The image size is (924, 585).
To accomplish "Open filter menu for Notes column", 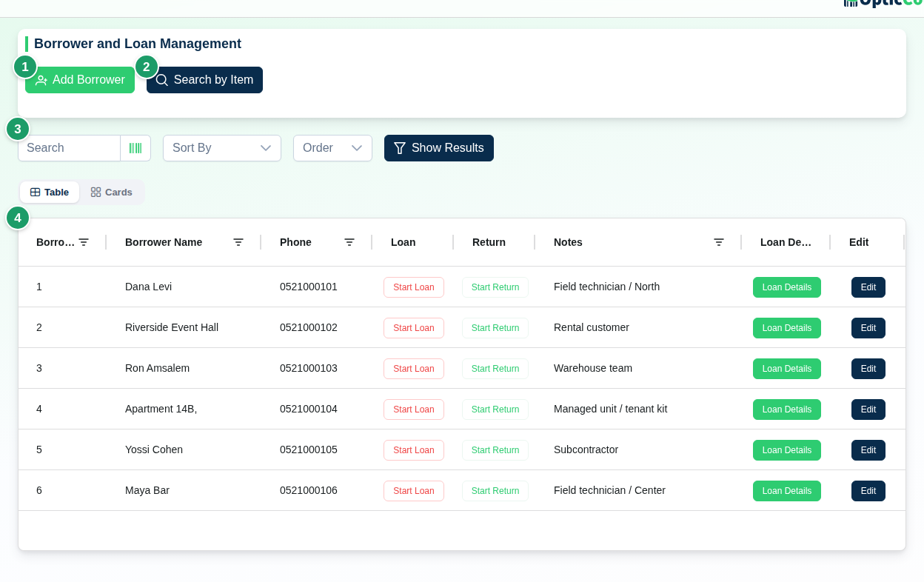I will [x=719, y=242].
